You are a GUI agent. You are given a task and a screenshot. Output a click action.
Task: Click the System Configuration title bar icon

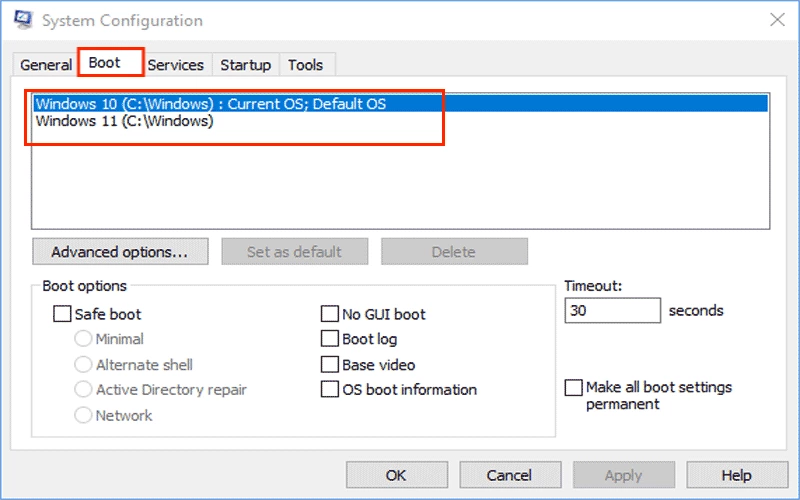(x=23, y=20)
